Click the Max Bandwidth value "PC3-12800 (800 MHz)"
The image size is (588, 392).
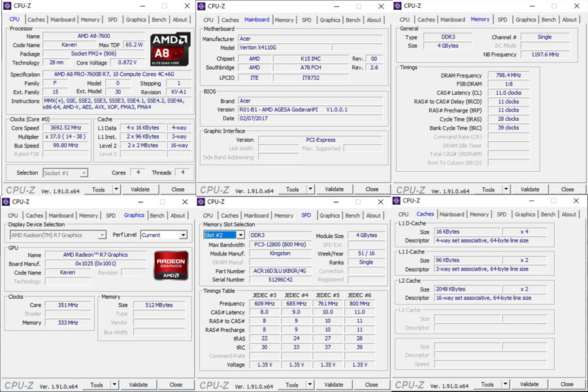point(280,244)
